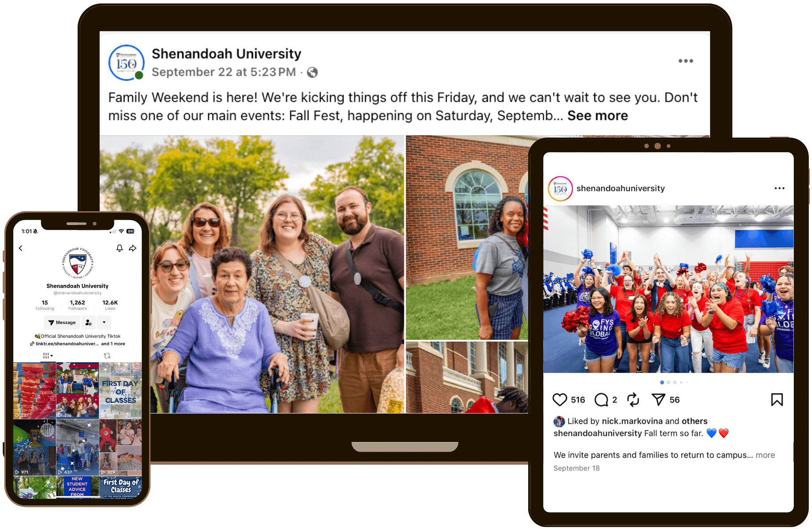
Task: Tap the TikTok Message button
Action: (62, 323)
